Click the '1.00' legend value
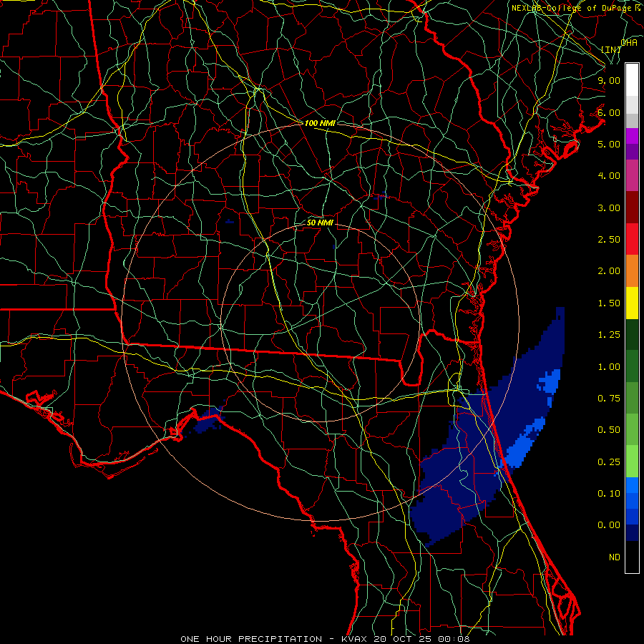Viewport: 644px width, 644px height. click(x=609, y=367)
